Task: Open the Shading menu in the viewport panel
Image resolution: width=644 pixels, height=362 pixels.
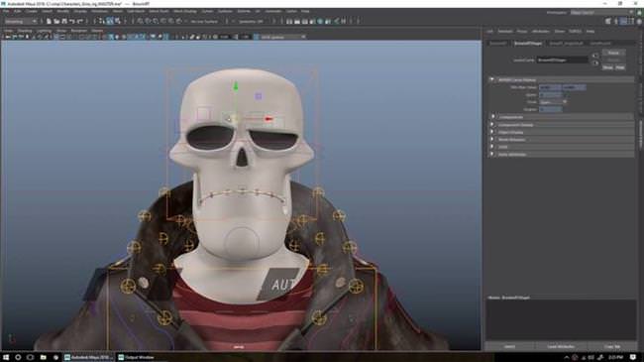Action: (25, 31)
